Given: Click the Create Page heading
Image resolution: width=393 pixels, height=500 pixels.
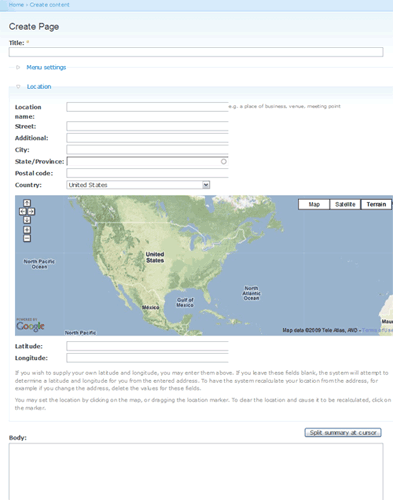Looking at the screenshot, I should [34, 27].
